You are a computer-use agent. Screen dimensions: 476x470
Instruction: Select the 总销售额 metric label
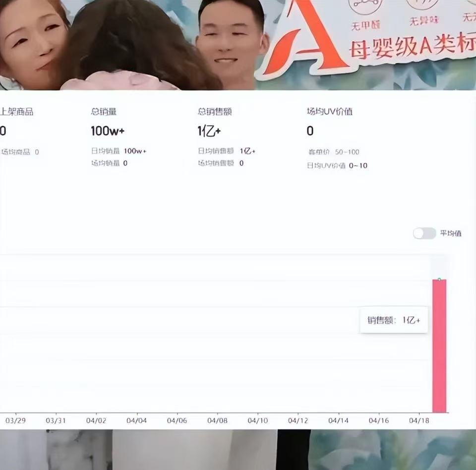pos(215,112)
